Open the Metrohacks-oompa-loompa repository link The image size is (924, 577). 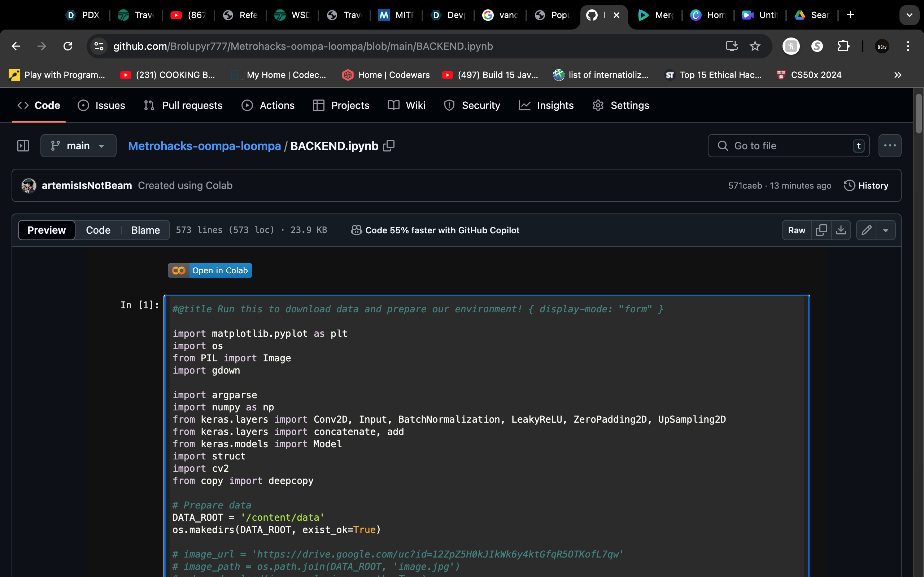coord(204,146)
